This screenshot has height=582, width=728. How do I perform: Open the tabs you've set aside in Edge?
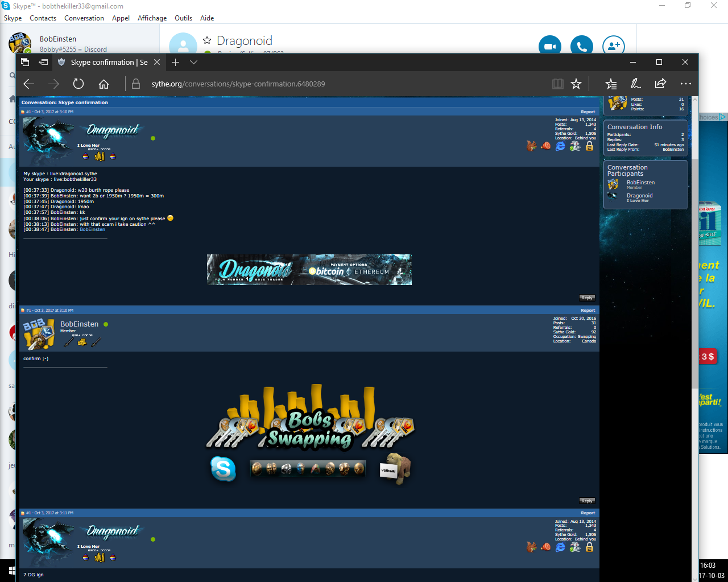[x=25, y=62]
